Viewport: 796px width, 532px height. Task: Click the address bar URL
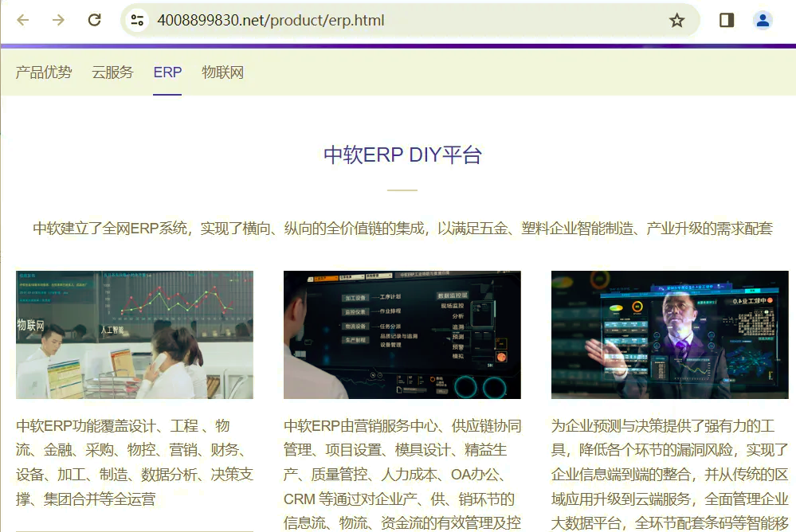coord(271,20)
